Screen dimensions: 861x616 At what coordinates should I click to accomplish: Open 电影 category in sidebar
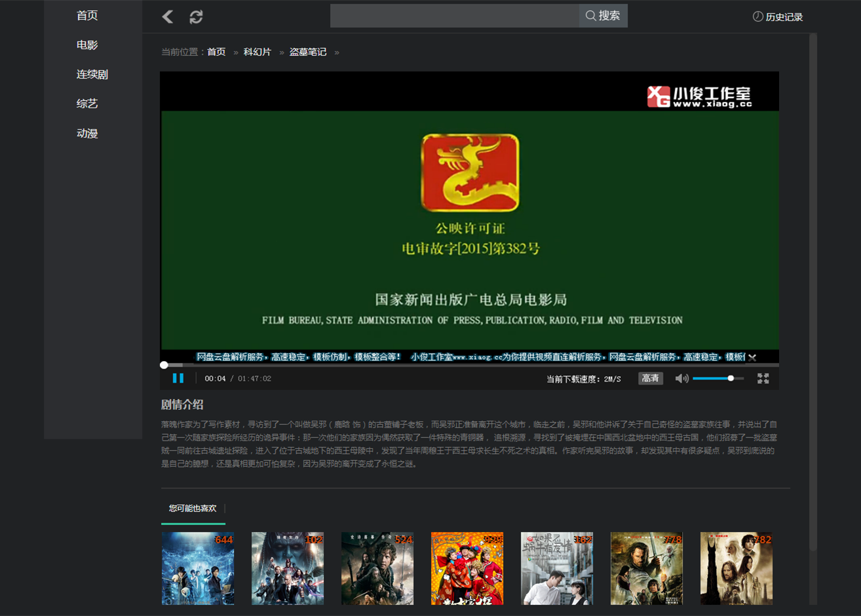pyautogui.click(x=87, y=45)
